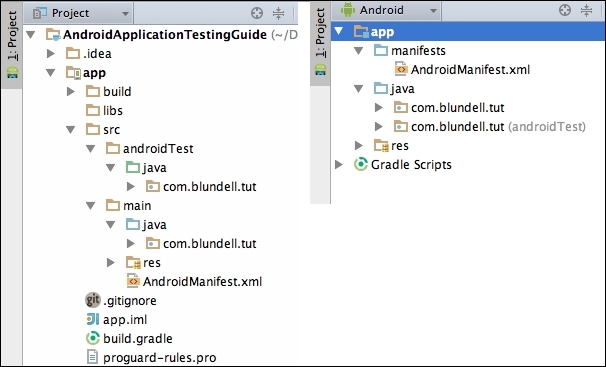The height and width of the screenshot is (367, 606).
Task: Click manifests folder icon in Android view
Action: [x=381, y=50]
